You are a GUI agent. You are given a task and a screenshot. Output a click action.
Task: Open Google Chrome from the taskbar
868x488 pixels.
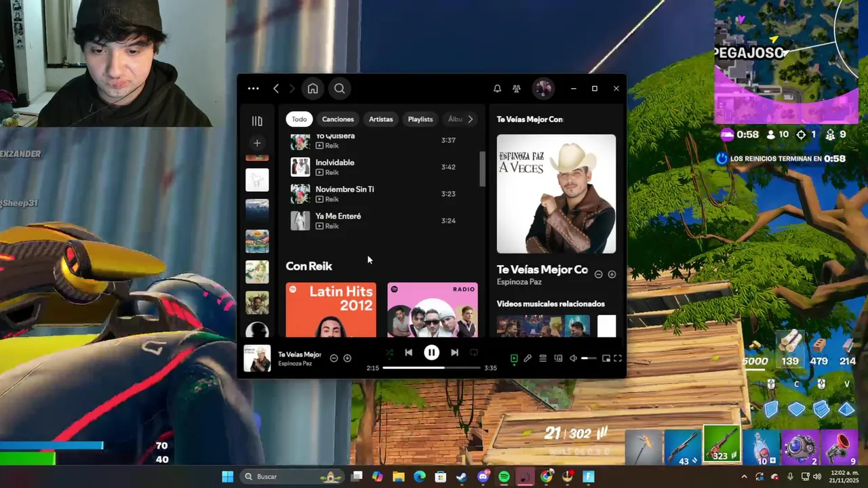pos(547,476)
